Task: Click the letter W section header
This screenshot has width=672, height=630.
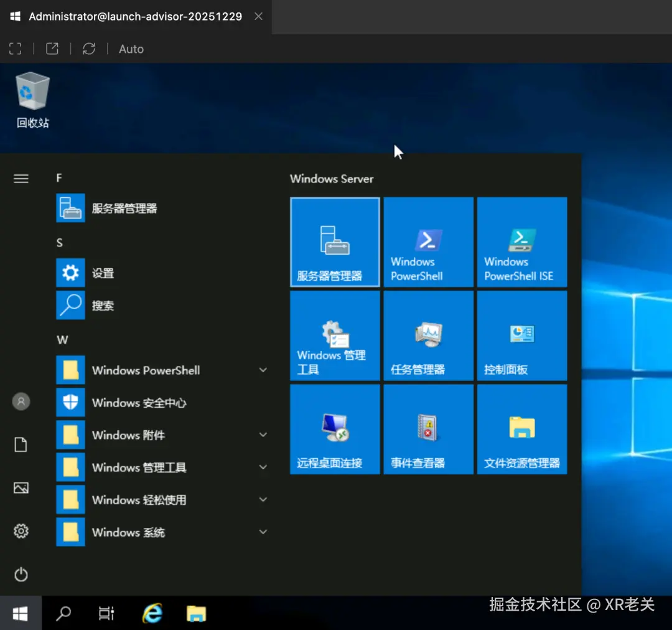Action: (x=62, y=340)
